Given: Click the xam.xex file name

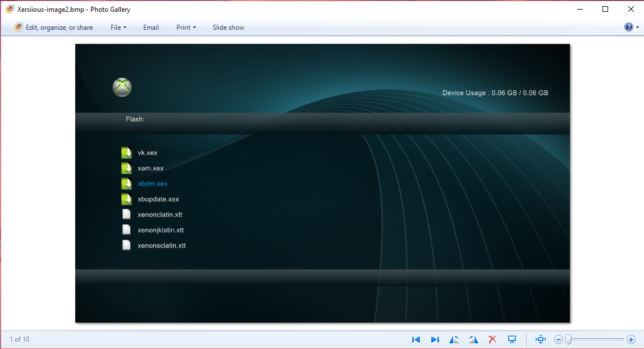Looking at the screenshot, I should pyautogui.click(x=150, y=168).
